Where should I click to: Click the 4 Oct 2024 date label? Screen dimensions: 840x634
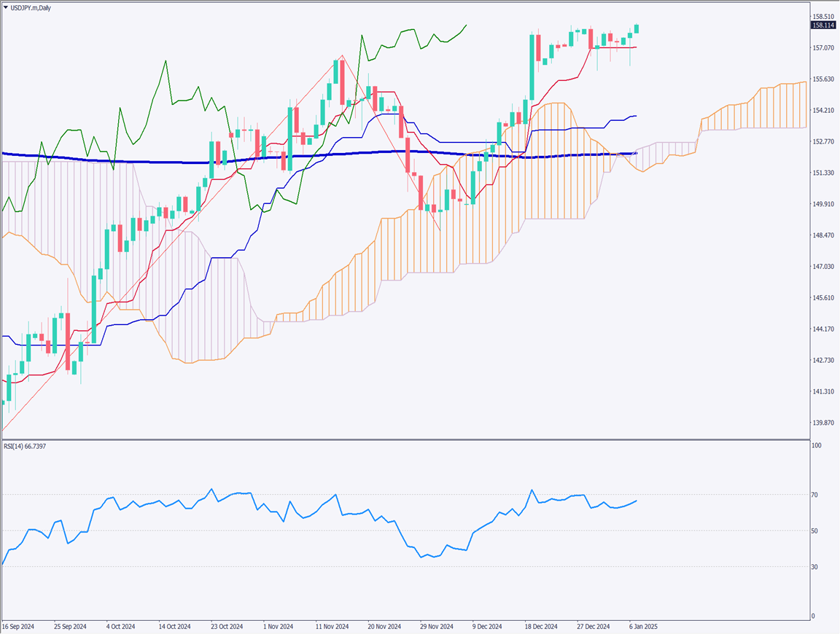(120, 627)
